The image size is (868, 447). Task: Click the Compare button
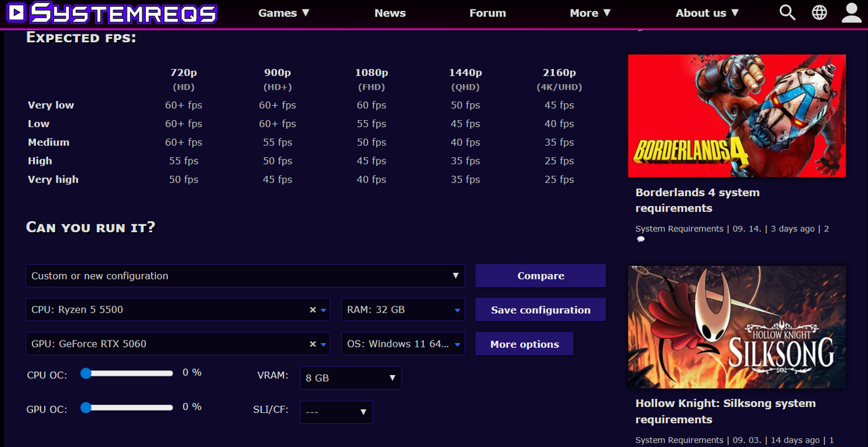tap(540, 276)
